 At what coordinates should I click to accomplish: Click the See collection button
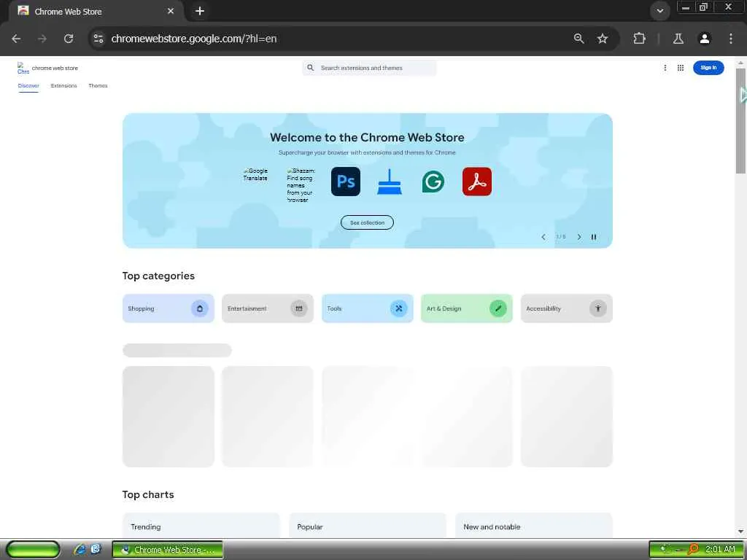point(367,222)
